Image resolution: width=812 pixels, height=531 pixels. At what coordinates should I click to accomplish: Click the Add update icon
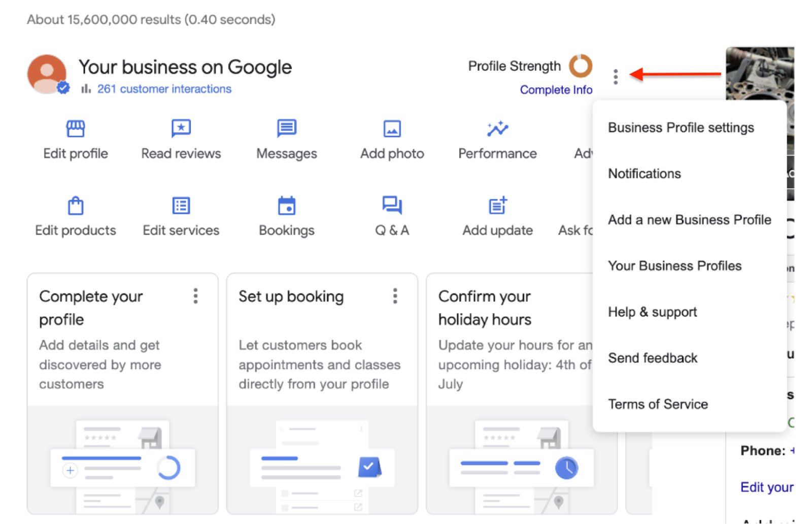[x=497, y=206]
